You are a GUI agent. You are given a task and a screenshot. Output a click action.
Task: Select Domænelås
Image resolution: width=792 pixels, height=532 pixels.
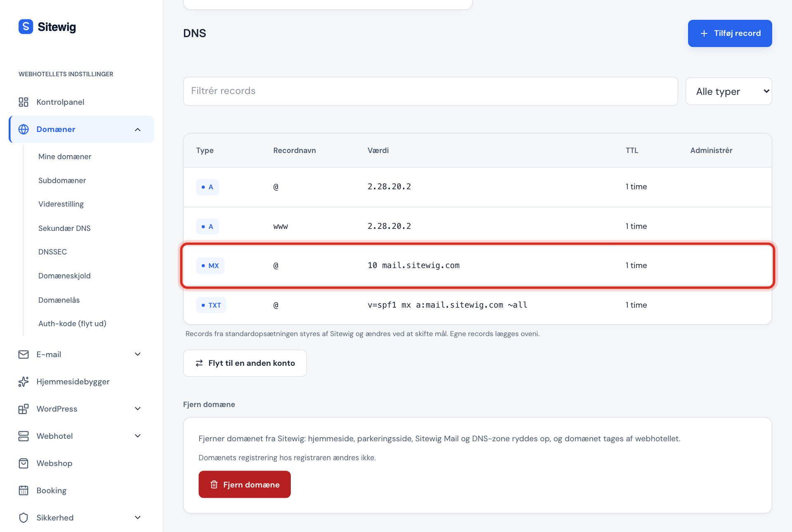click(59, 300)
